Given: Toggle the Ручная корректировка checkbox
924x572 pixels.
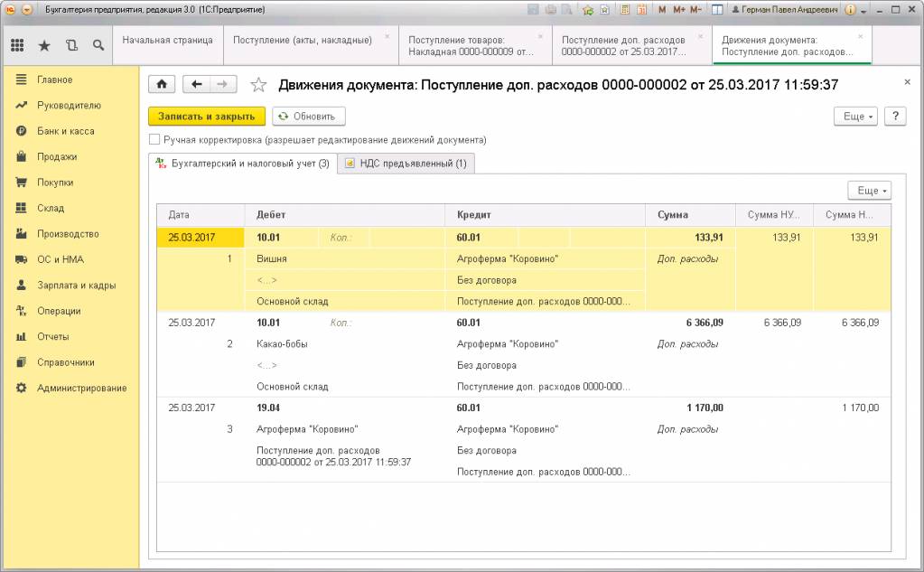Looking at the screenshot, I should (x=154, y=140).
